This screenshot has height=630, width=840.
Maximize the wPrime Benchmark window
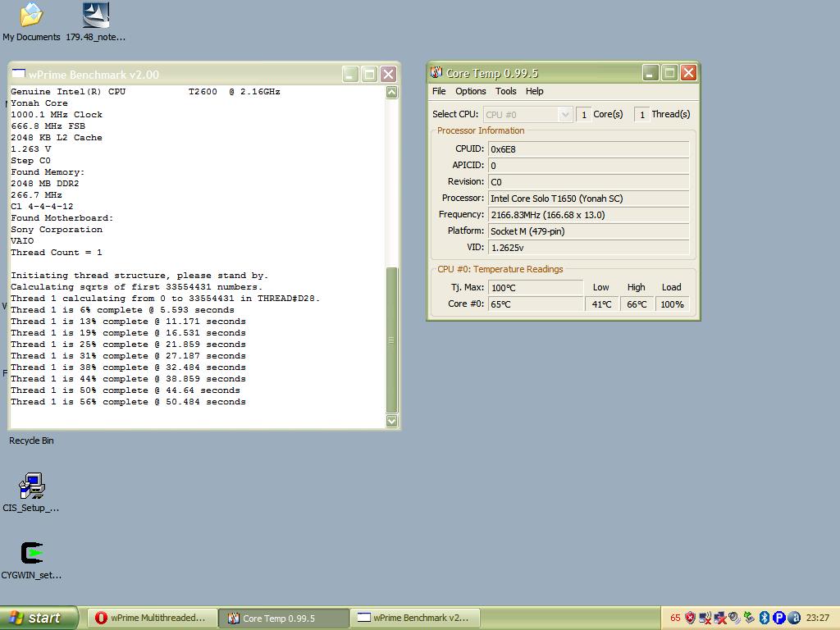click(x=370, y=75)
